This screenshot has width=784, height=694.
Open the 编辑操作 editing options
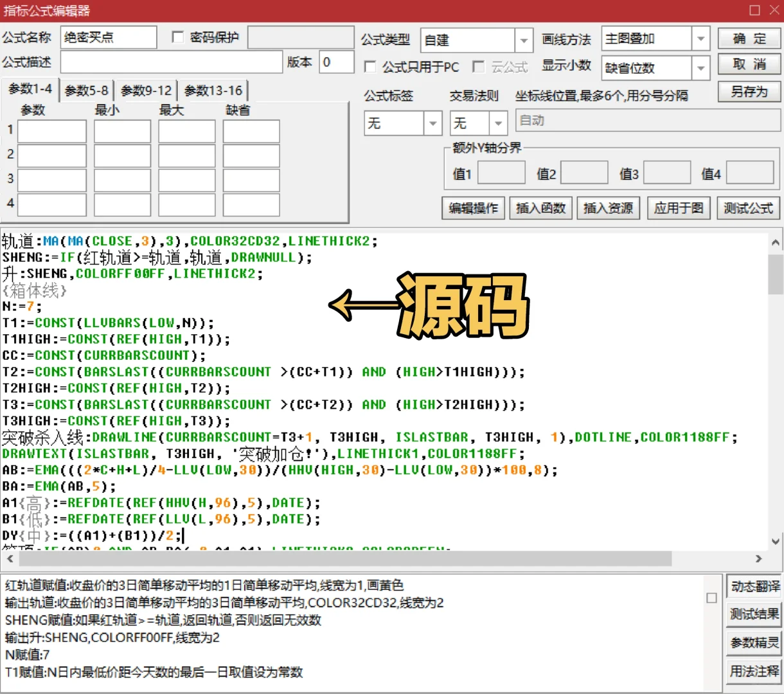tap(473, 208)
